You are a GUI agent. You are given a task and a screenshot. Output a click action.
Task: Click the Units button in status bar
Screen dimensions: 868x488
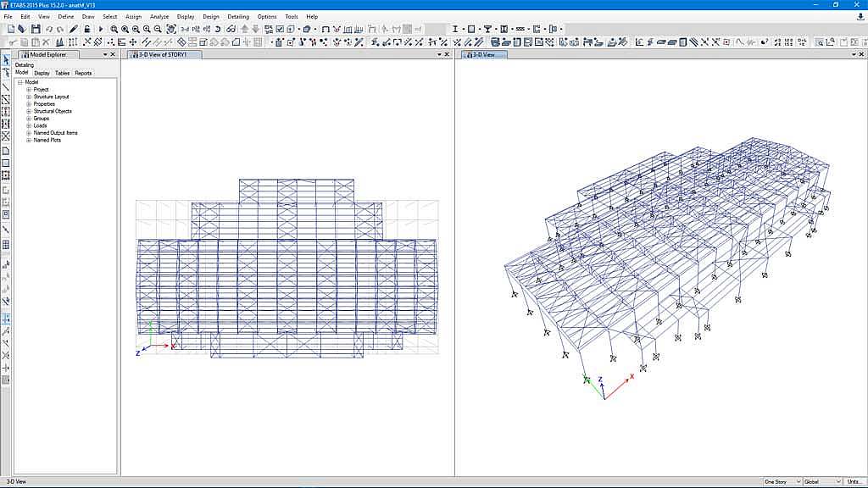(x=855, y=482)
